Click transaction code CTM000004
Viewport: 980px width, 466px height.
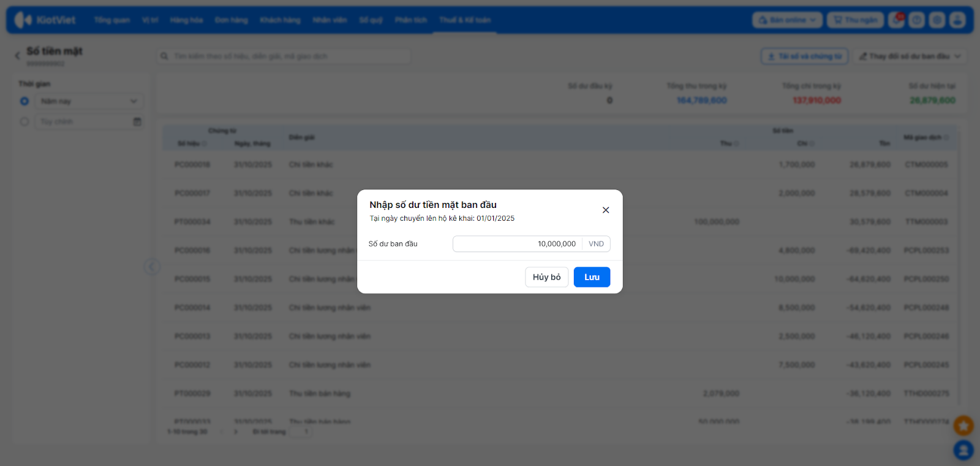click(x=926, y=193)
